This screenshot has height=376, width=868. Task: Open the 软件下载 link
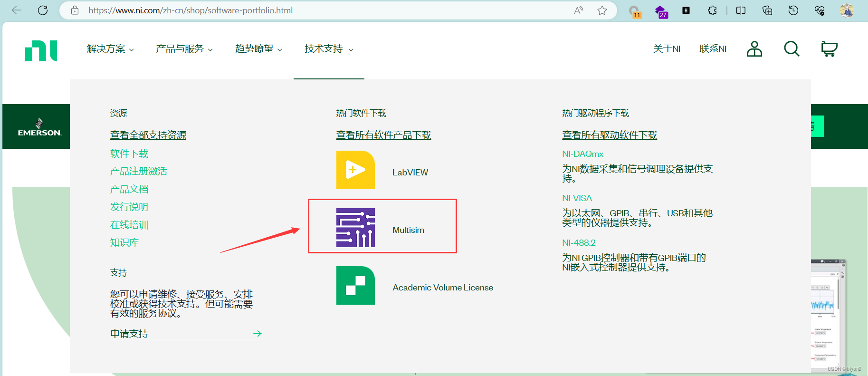click(x=129, y=154)
